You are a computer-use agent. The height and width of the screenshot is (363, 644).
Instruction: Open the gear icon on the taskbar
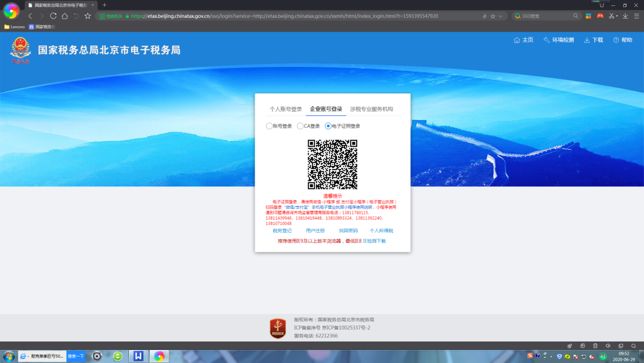click(97, 356)
